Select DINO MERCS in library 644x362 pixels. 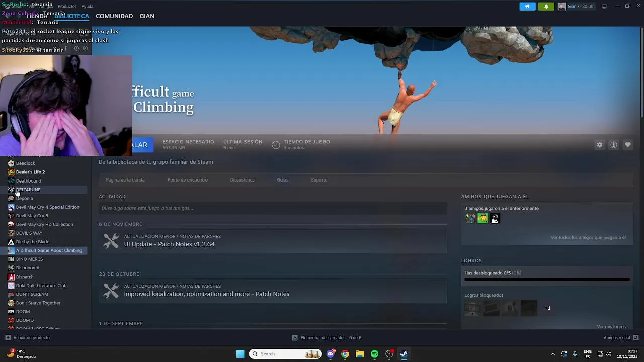[29, 259]
